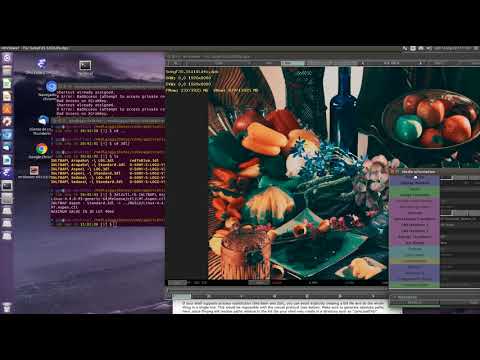Open the orange Ubuntu Software icon in launcher
This screenshot has width=480, height=360.
click(7, 109)
